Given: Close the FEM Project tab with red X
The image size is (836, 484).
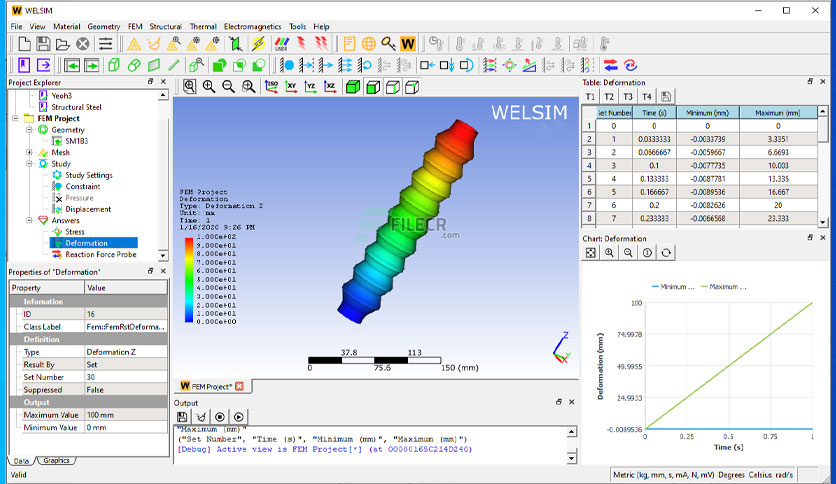Looking at the screenshot, I should point(239,386).
